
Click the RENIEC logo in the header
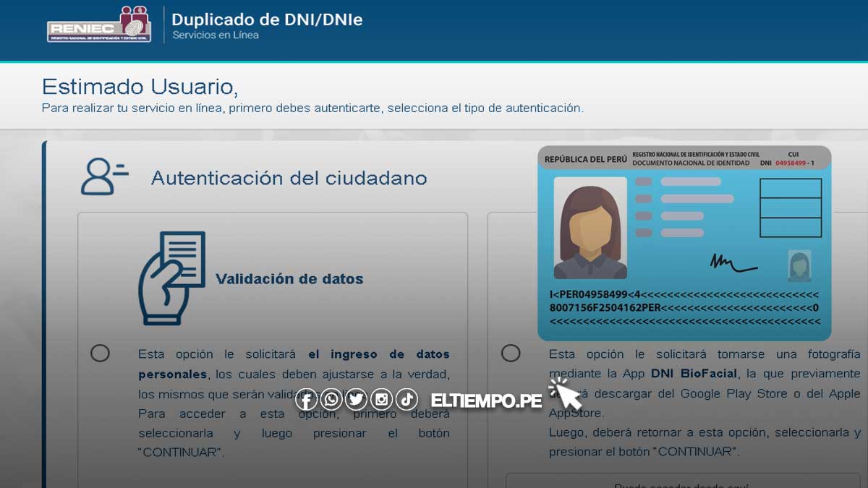coord(99,25)
